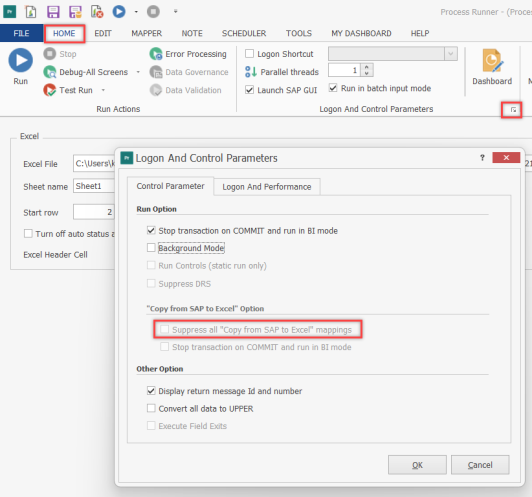Image resolution: width=532 pixels, height=497 pixels.
Task: Click the dialog help question mark icon
Action: coord(482,157)
